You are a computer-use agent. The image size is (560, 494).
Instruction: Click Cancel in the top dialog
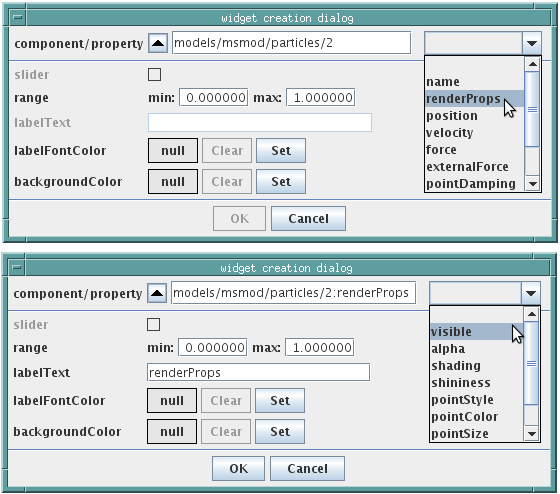click(x=308, y=219)
